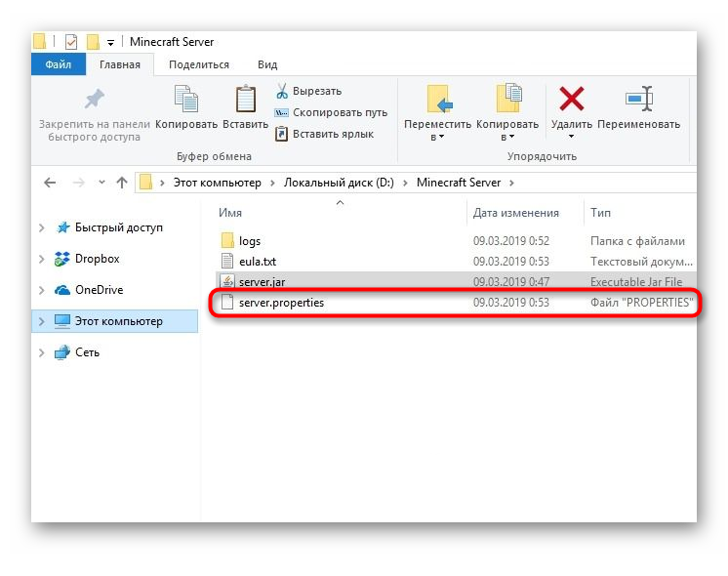This screenshot has height=576, width=728.
Task: Click Этот компьютер in address bar
Action: pos(218,183)
